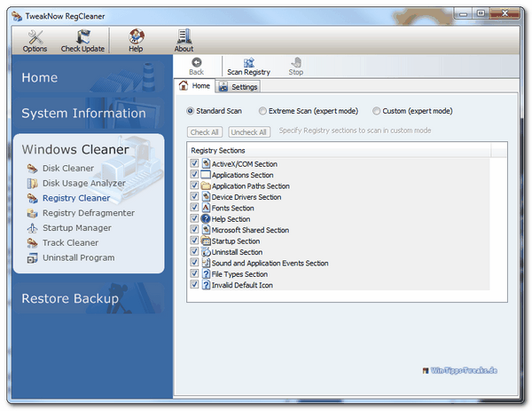
Task: Toggle Sound and Application Events checkbox
Action: (194, 262)
